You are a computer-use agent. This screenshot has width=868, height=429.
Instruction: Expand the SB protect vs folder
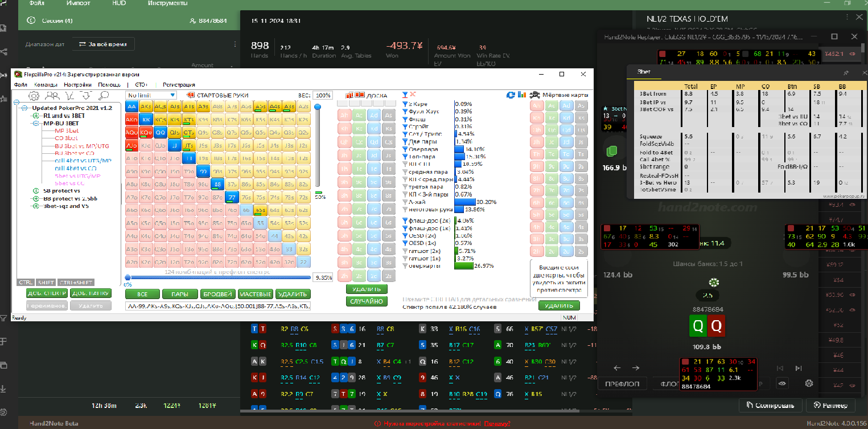36,191
